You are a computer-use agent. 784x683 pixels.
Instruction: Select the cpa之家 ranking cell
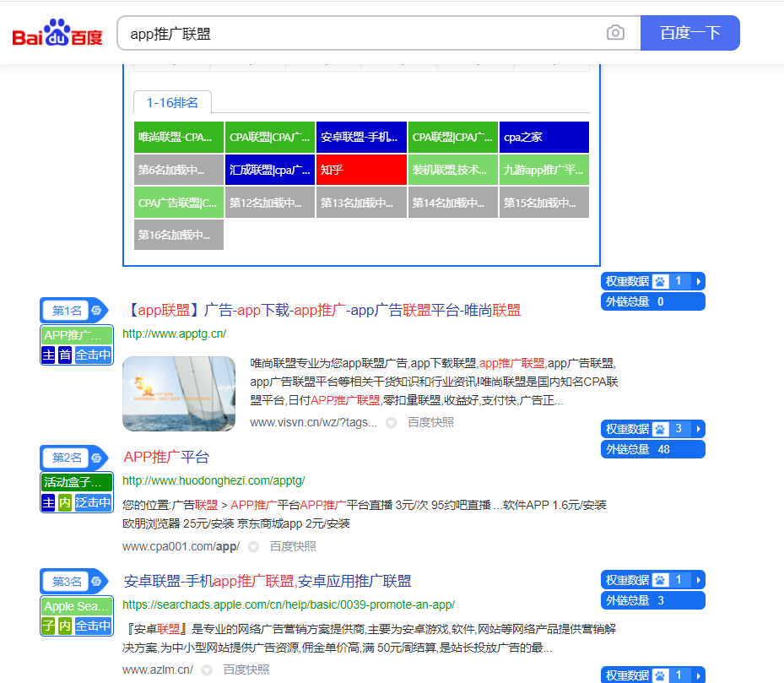[544, 137]
